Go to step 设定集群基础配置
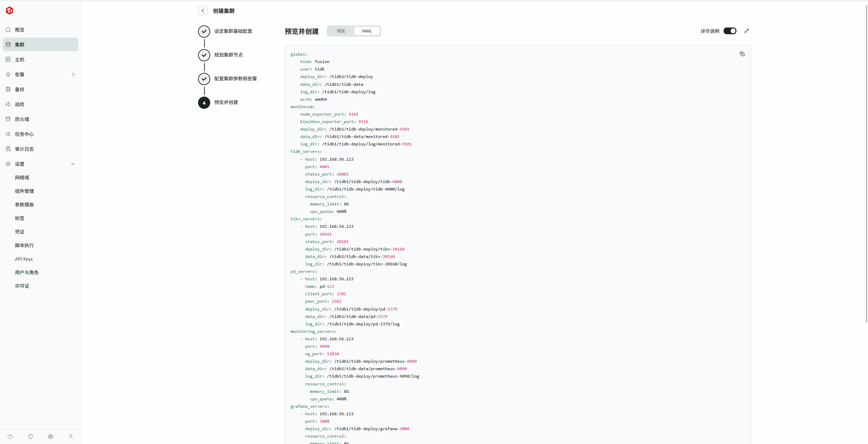This screenshot has height=444, width=868. tap(233, 31)
